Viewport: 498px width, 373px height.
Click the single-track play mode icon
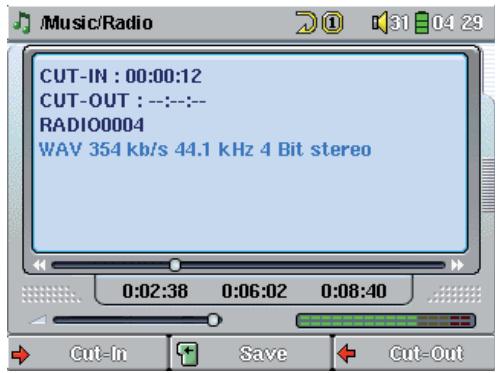[332, 23]
